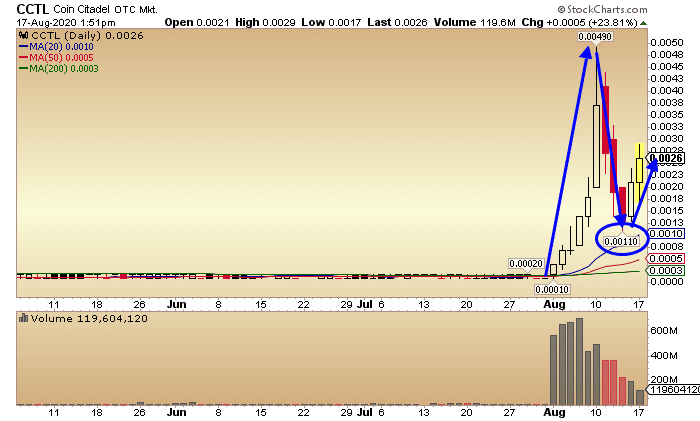Image resolution: width=700 pixels, height=421 pixels.
Task: Click the Jun label under the price chart
Action: click(x=176, y=304)
